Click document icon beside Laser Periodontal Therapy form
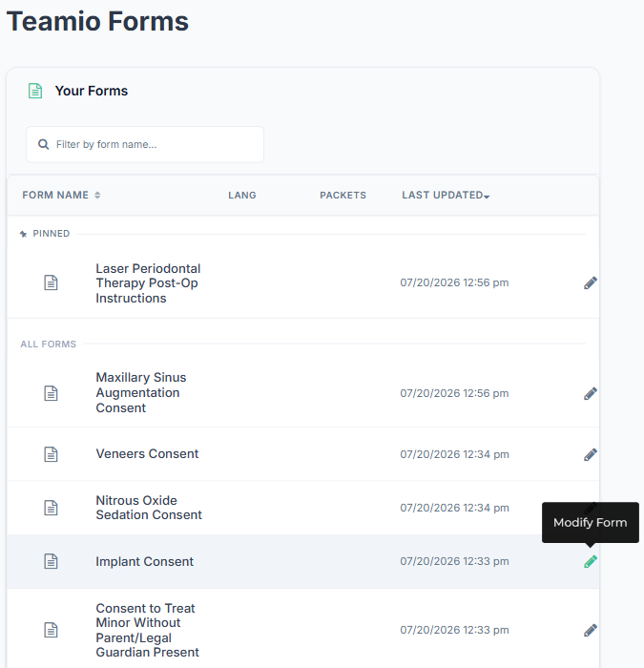Viewport: 644px width, 668px height. (x=52, y=282)
